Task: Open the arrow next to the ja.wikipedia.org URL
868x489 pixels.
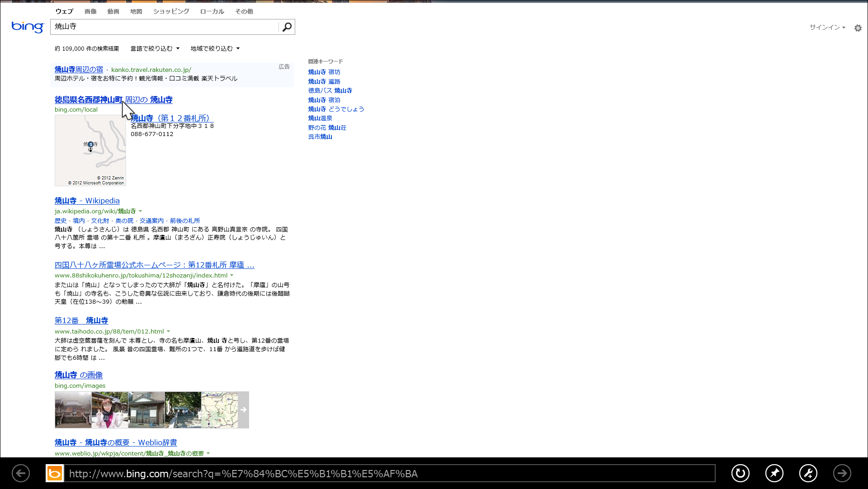Action: [x=140, y=212]
